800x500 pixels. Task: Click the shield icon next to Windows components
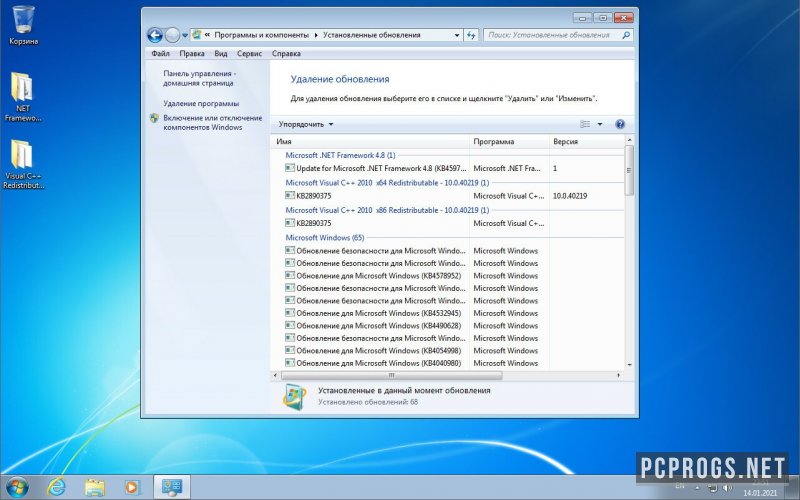[x=154, y=118]
